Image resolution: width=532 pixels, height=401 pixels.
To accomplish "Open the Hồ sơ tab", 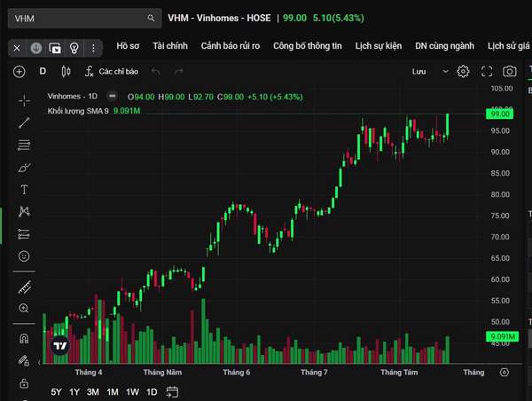I will pyautogui.click(x=128, y=46).
